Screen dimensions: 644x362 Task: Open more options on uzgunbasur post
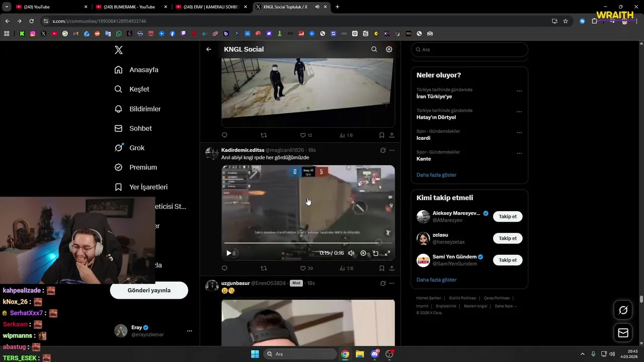point(392,284)
